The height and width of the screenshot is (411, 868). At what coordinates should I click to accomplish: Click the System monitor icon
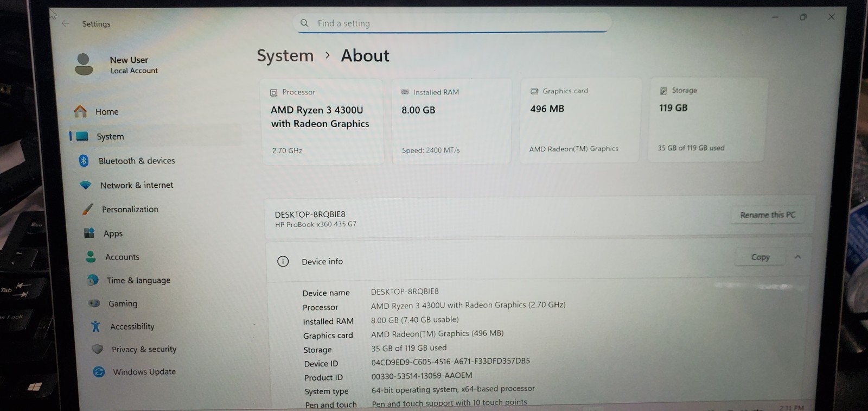pyautogui.click(x=82, y=136)
